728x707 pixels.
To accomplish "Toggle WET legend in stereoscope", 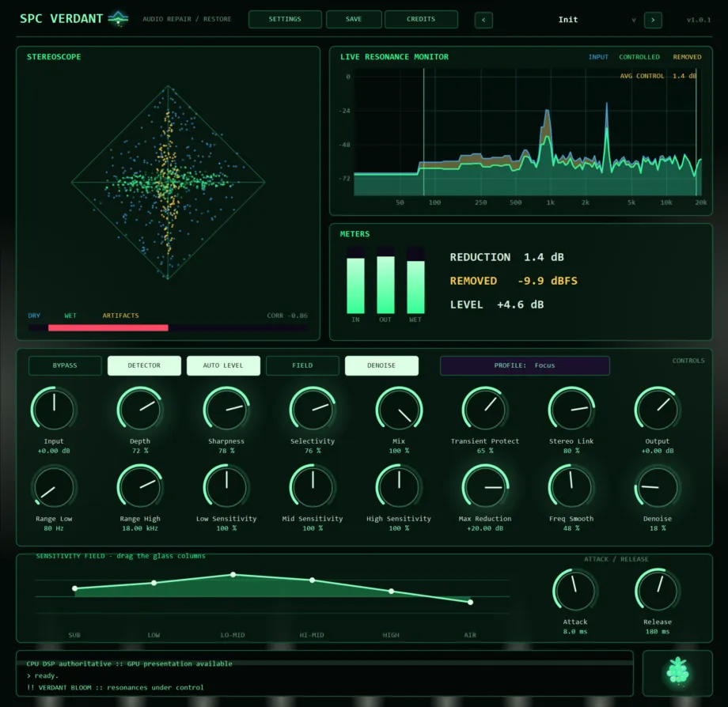I will click(x=70, y=316).
